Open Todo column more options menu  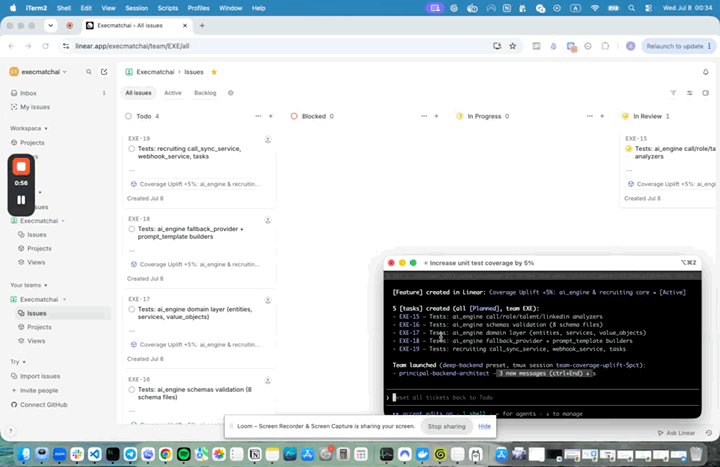coord(258,116)
